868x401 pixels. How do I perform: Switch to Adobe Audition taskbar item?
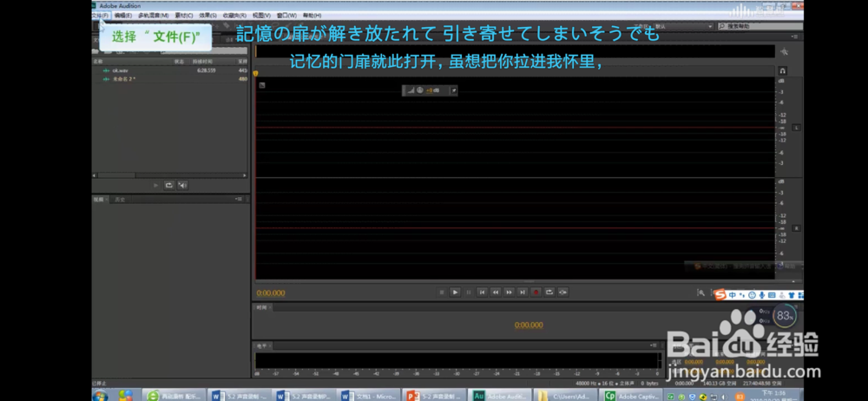498,396
